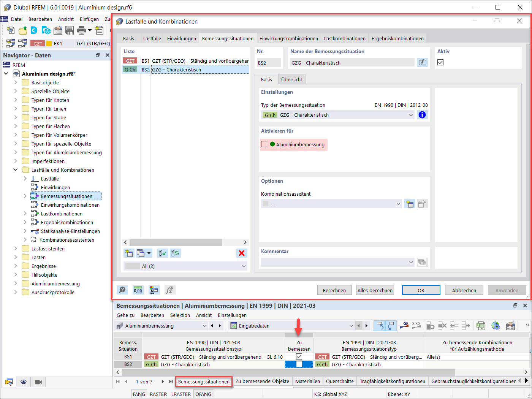Open the Übersicht tab
The height and width of the screenshot is (399, 532).
292,79
